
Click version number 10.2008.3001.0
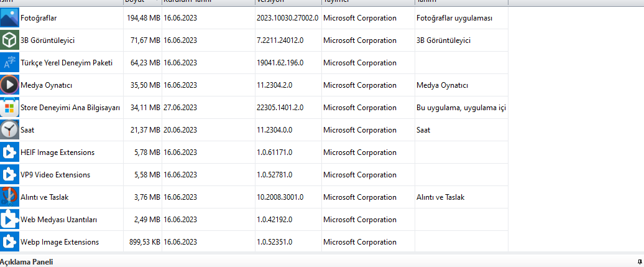point(282,197)
